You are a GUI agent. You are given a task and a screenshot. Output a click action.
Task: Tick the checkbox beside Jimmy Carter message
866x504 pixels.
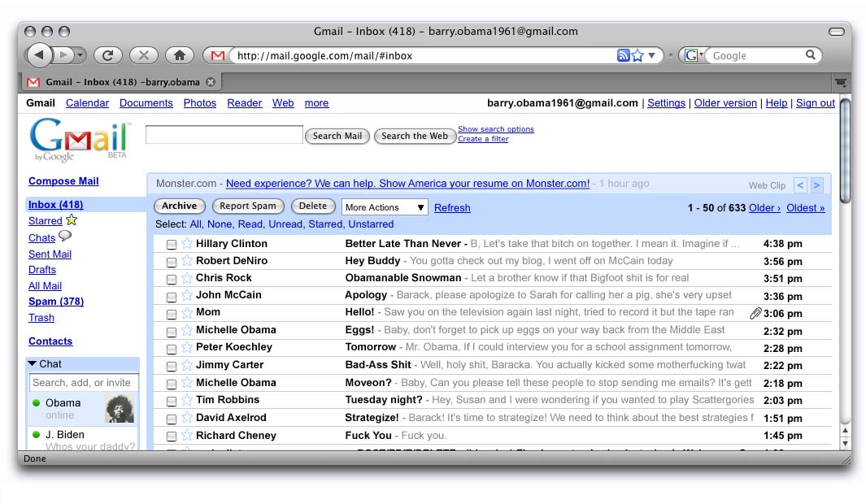coord(172,366)
